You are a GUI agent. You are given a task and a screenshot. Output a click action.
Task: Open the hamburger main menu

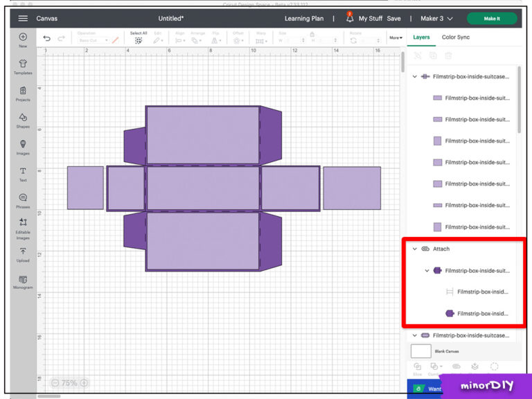(23, 18)
